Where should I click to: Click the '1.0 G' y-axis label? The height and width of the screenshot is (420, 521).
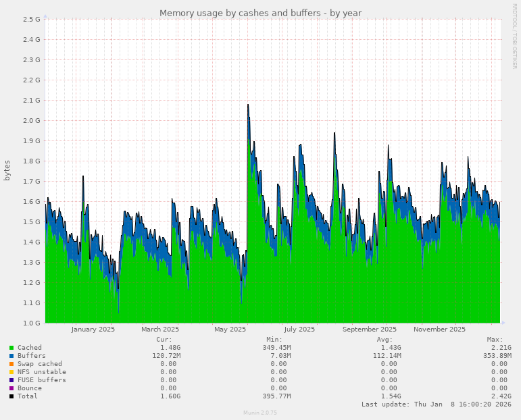[32, 323]
